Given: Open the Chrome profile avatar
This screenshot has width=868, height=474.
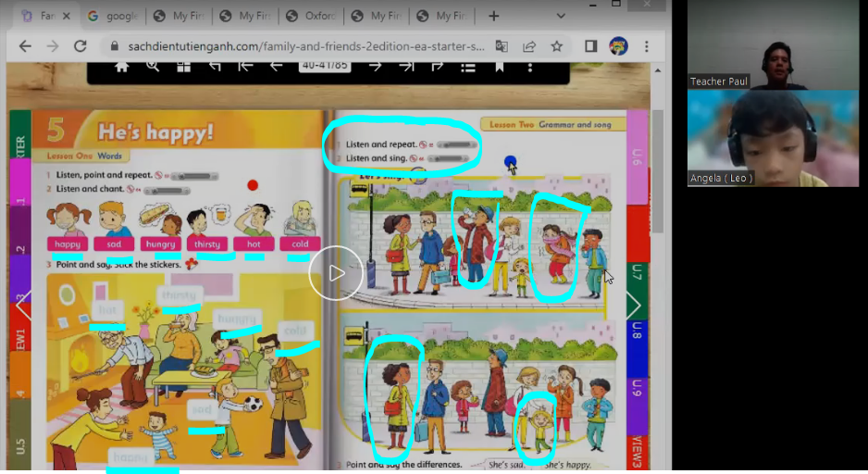Looking at the screenshot, I should 618,46.
